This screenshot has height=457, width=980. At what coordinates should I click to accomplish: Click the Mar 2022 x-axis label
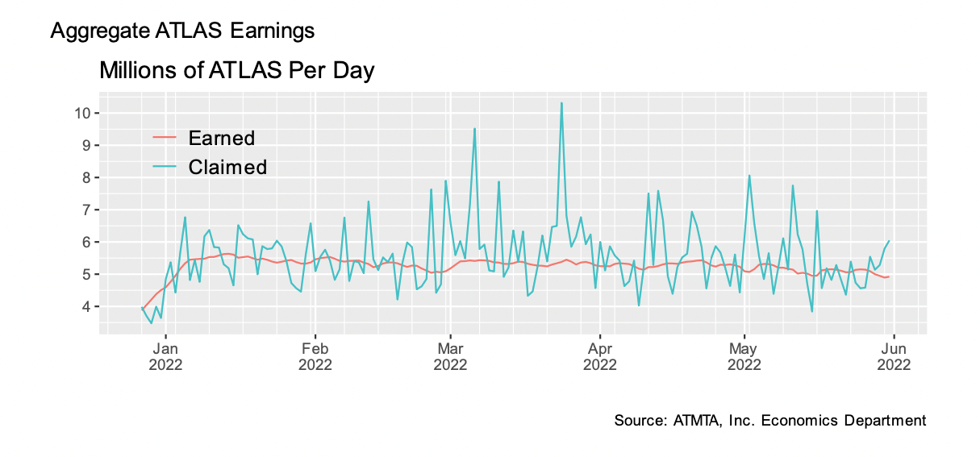[x=450, y=356]
